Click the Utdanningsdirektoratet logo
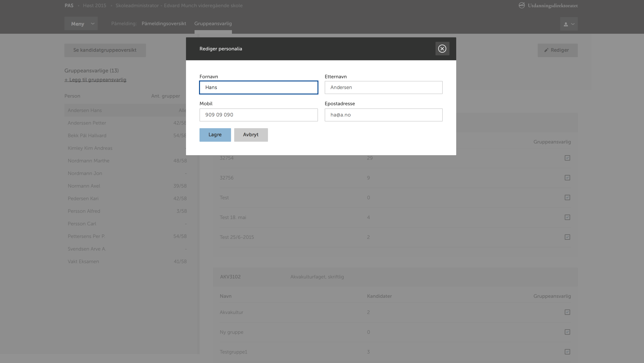The image size is (644, 363). tap(548, 5)
